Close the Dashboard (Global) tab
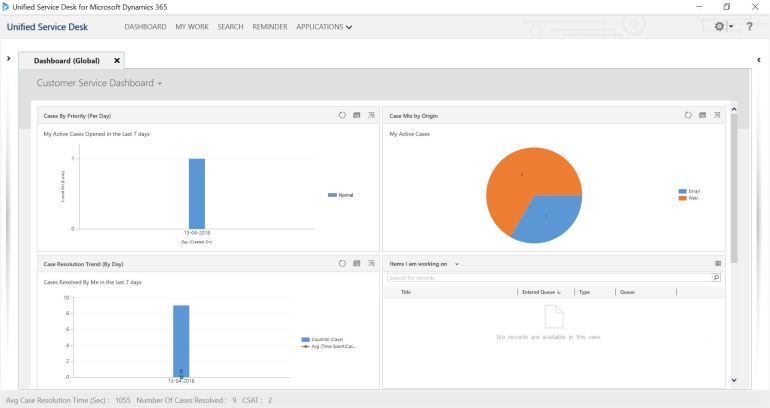 click(x=117, y=61)
